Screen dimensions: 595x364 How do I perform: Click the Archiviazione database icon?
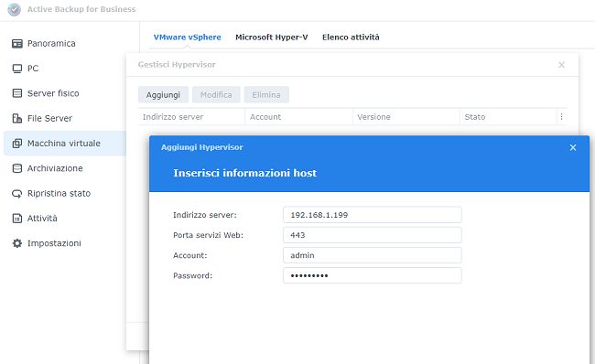[x=17, y=168]
